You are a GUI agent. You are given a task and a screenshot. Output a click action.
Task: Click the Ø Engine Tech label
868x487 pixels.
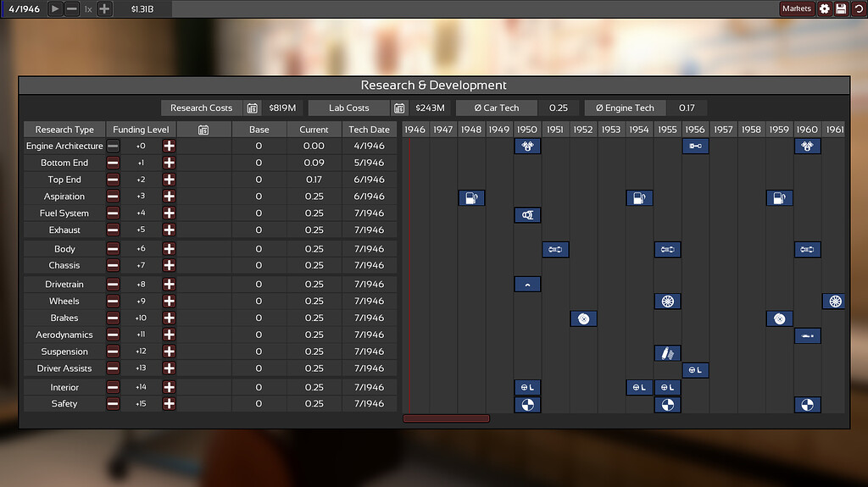(x=625, y=108)
